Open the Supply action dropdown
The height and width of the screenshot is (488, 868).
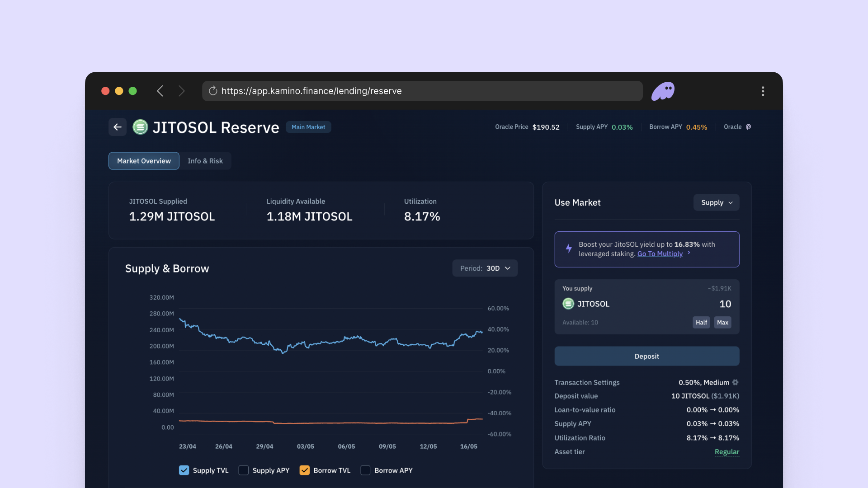(x=716, y=202)
